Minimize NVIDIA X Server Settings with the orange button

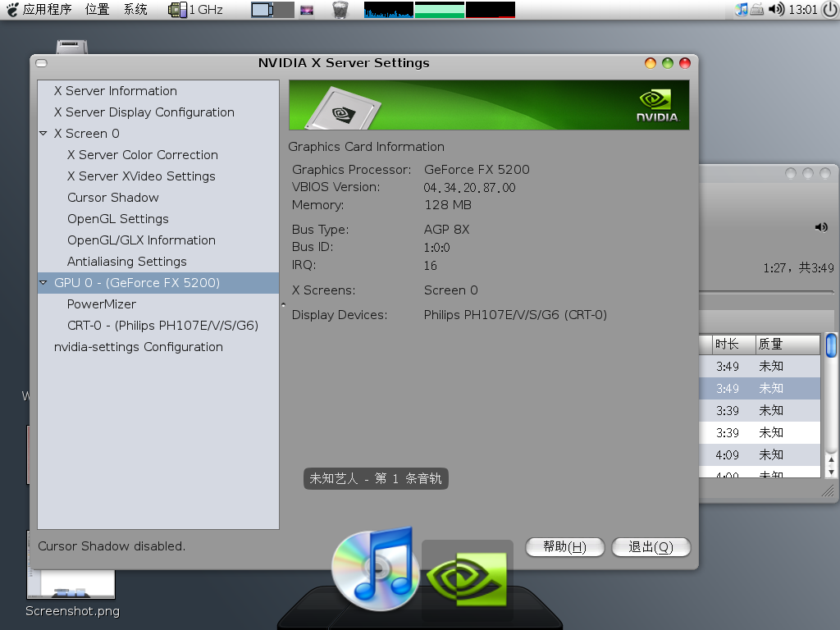coord(651,63)
